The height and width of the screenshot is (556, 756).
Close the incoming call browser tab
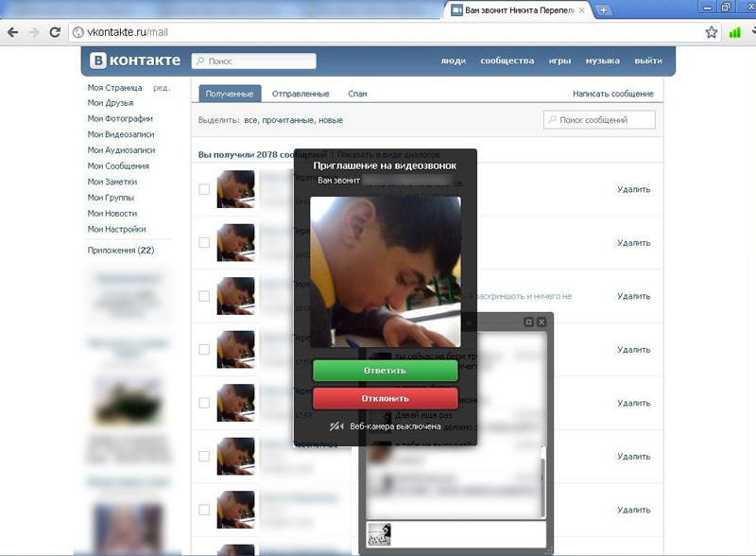[x=581, y=10]
